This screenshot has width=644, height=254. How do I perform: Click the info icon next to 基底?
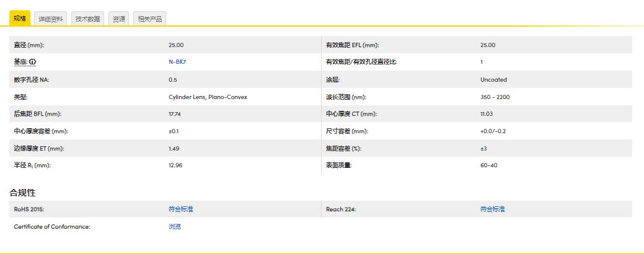(x=33, y=63)
